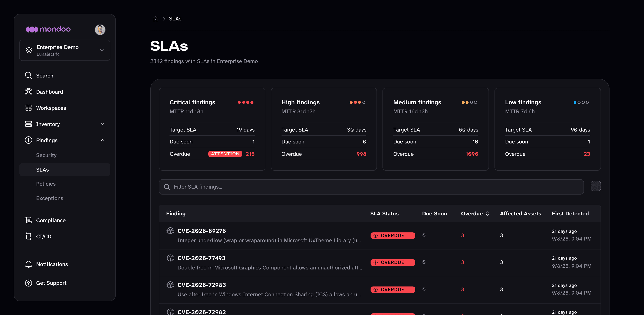Open Security under Findings
The image size is (644, 315).
point(46,155)
